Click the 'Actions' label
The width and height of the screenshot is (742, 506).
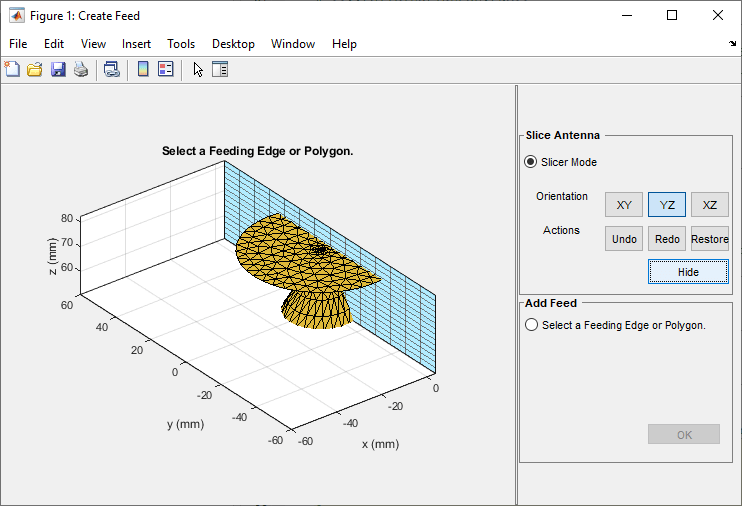(561, 230)
